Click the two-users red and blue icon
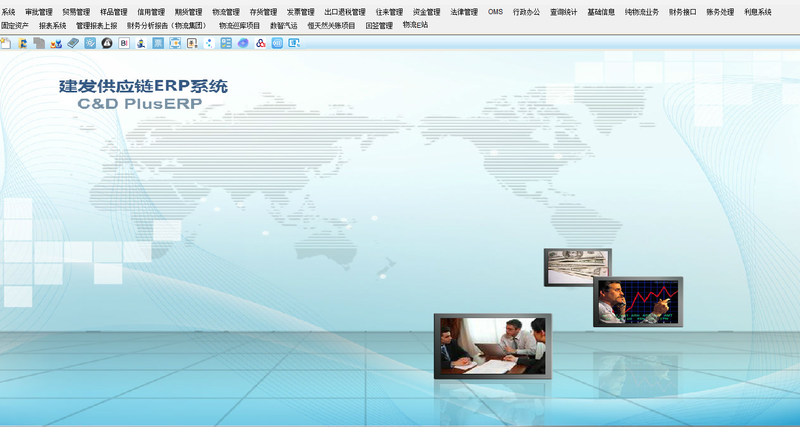The height and width of the screenshot is (427, 800). (56, 43)
